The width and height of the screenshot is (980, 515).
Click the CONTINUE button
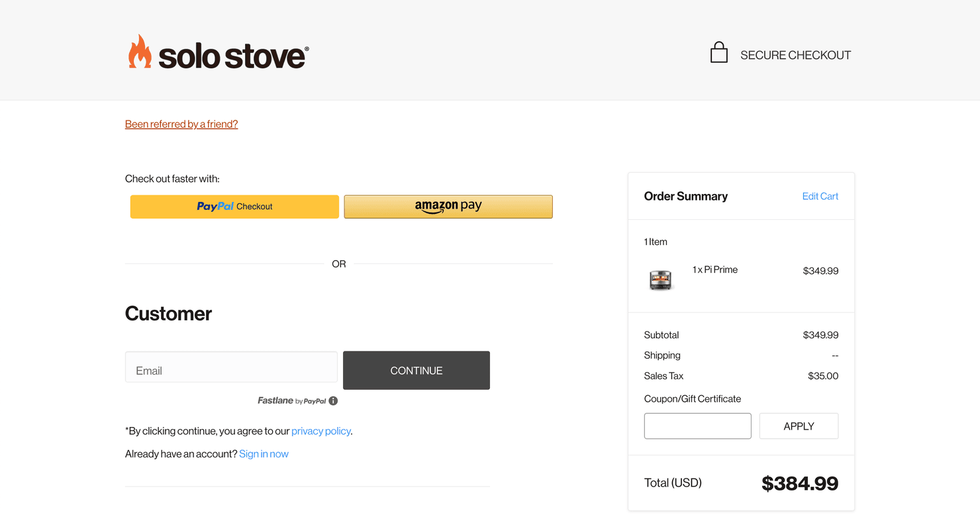416,370
